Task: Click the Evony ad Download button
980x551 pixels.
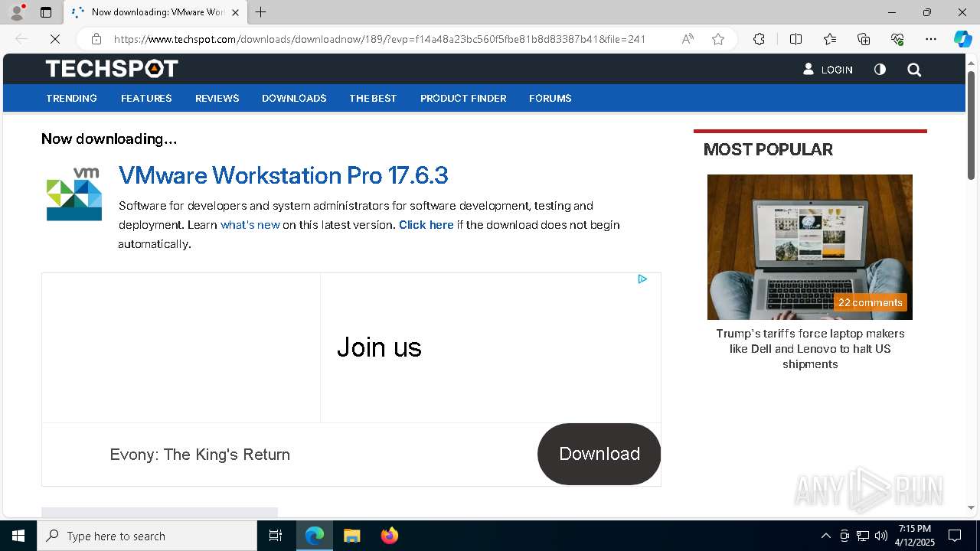Action: (599, 454)
